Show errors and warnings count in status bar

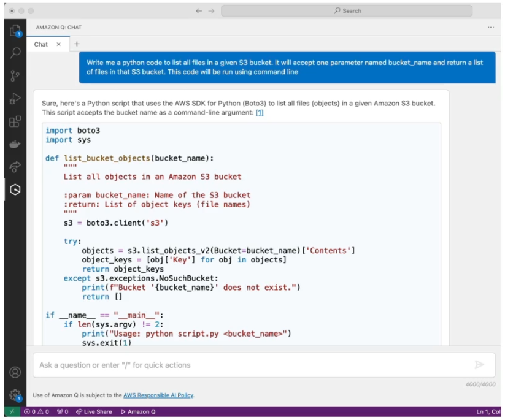(36, 411)
